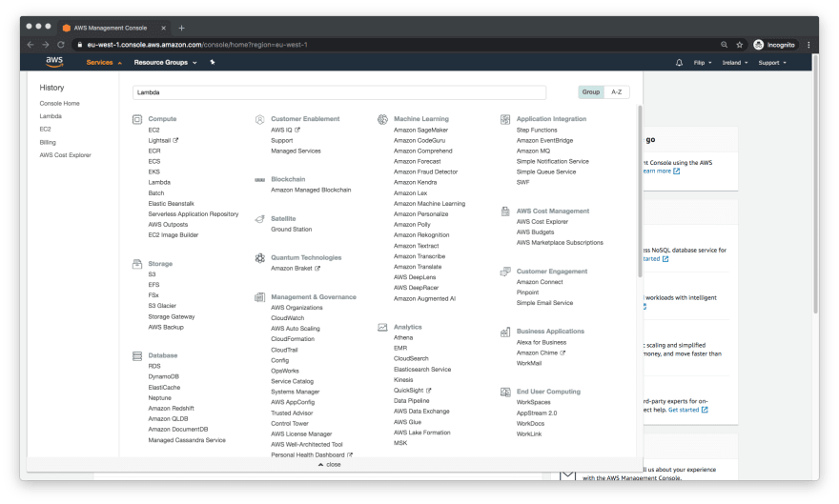Open EC2 from History list
Viewport: 839px width, 504px height.
pos(45,129)
